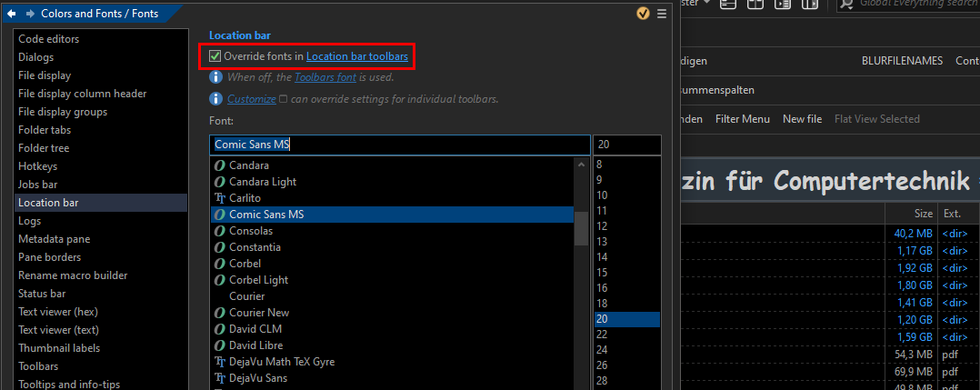Click the back arrow in preferences header
The image size is (980, 390).
point(12,13)
